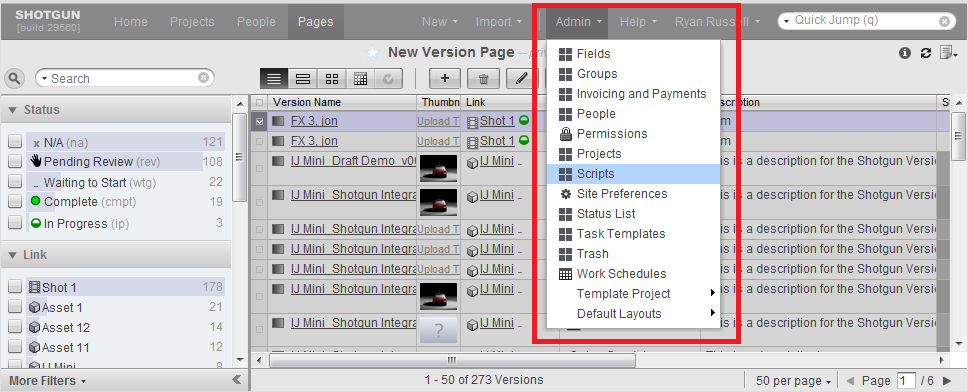This screenshot has width=968, height=392.
Task: Click the trash delete toolbar button
Action: coord(484,78)
